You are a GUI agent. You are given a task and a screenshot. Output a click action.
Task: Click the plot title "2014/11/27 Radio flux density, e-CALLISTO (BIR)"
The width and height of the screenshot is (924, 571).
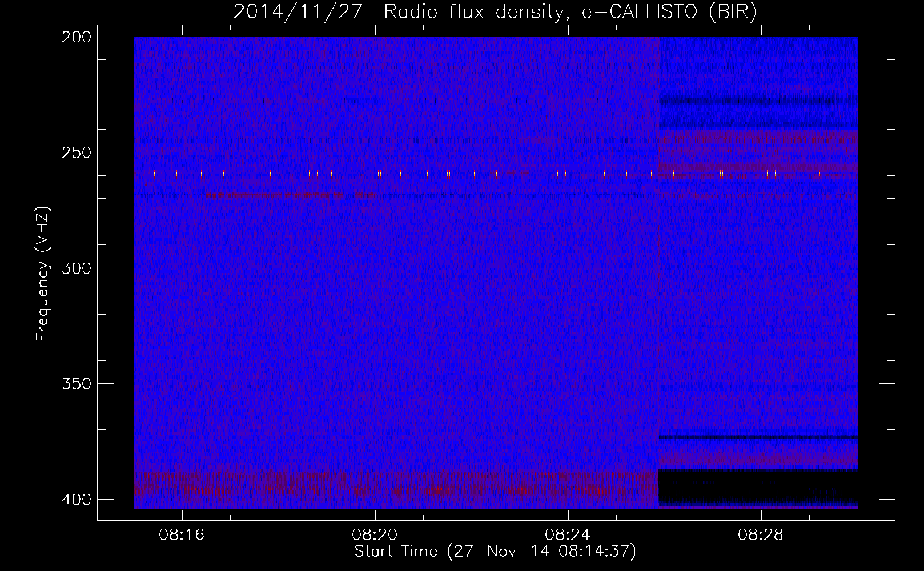[x=495, y=12]
